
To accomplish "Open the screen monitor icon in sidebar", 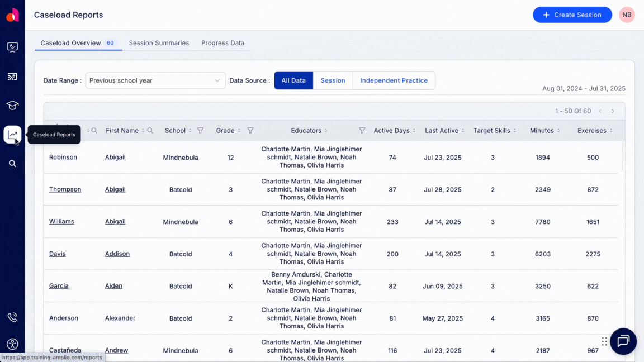I will tap(12, 47).
